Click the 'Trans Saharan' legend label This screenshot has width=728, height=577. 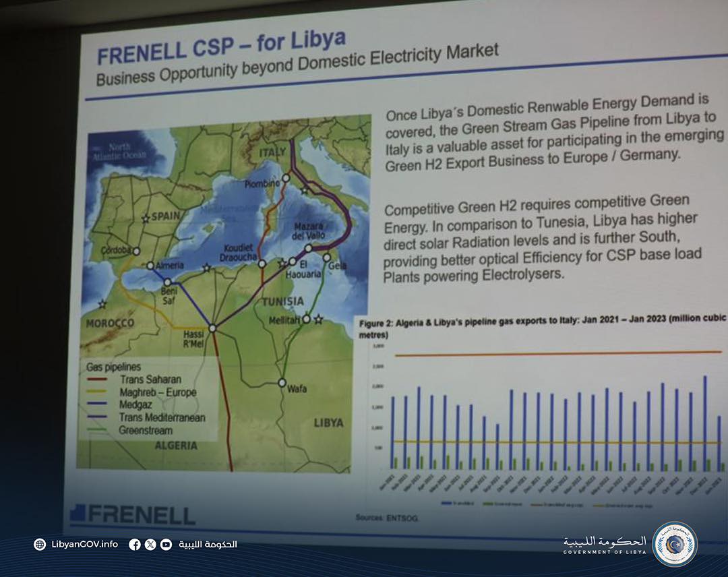(150, 379)
